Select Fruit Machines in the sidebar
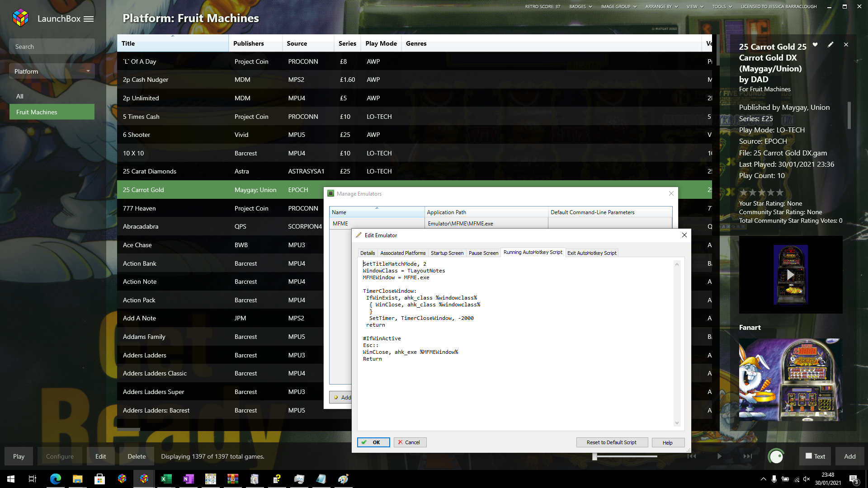Viewport: 868px width, 488px height. (x=52, y=112)
